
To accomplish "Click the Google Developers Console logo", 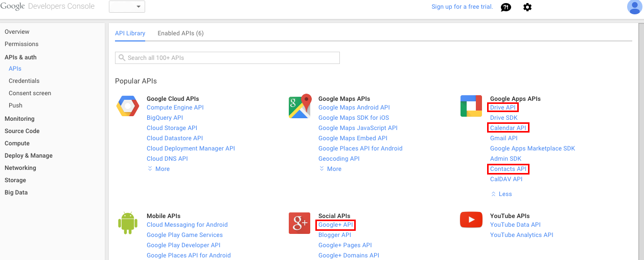I will 48,6.
